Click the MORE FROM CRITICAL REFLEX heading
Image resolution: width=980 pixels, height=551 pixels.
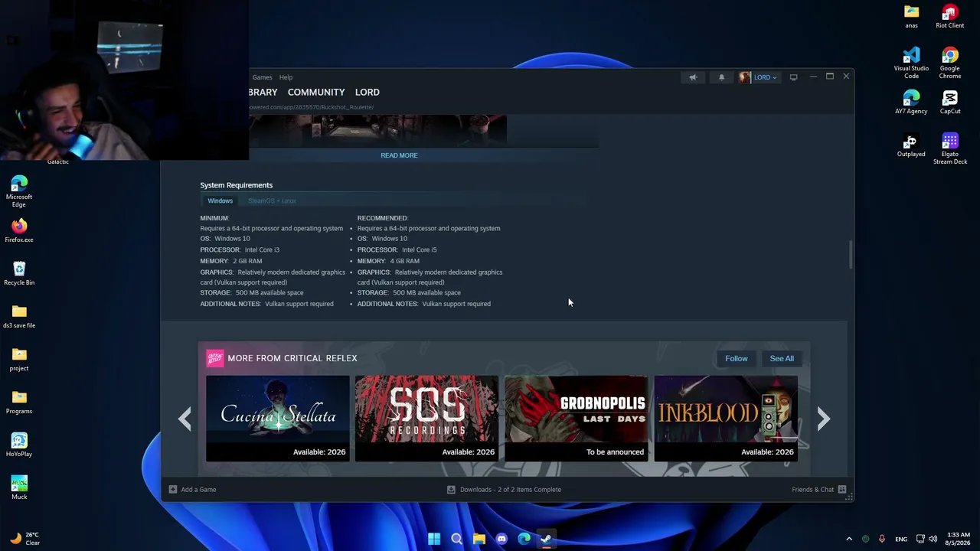pyautogui.click(x=292, y=358)
